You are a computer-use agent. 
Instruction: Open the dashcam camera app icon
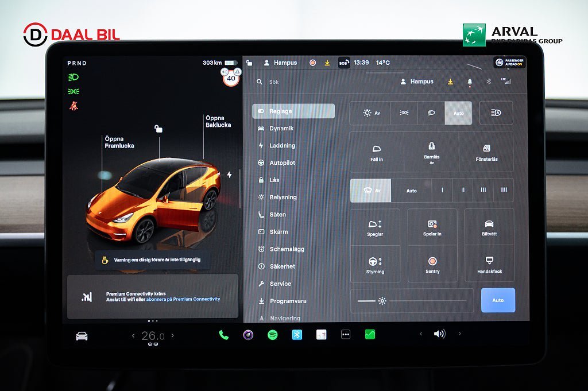point(248,335)
